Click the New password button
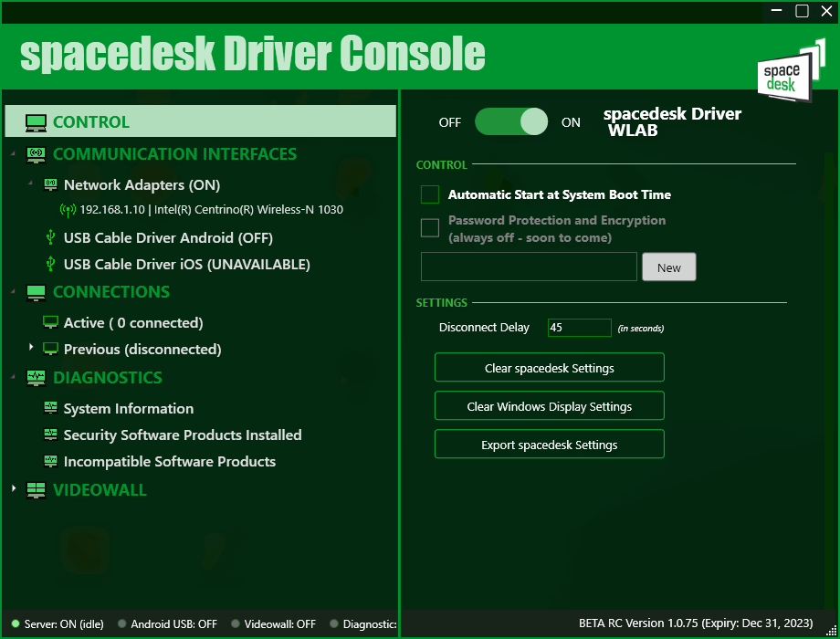This screenshot has width=840, height=639. point(668,267)
